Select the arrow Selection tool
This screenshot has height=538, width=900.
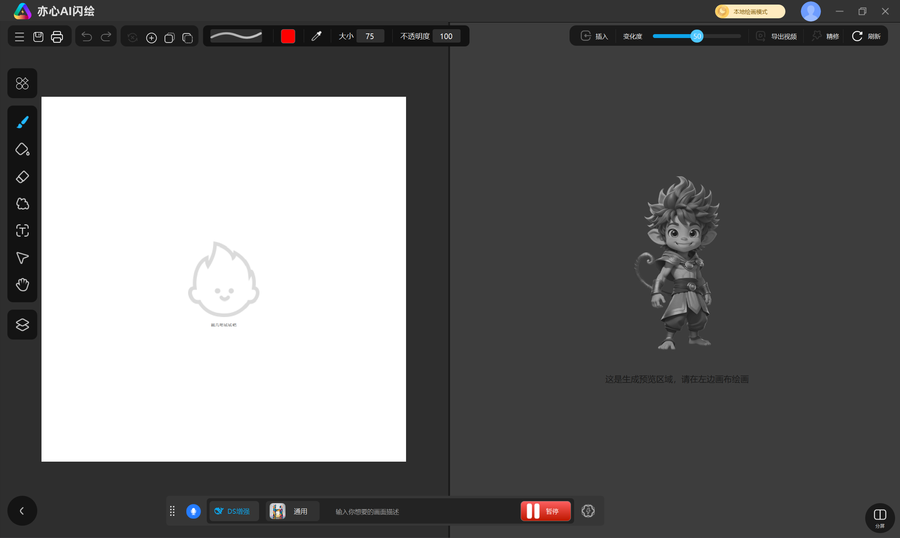point(22,258)
